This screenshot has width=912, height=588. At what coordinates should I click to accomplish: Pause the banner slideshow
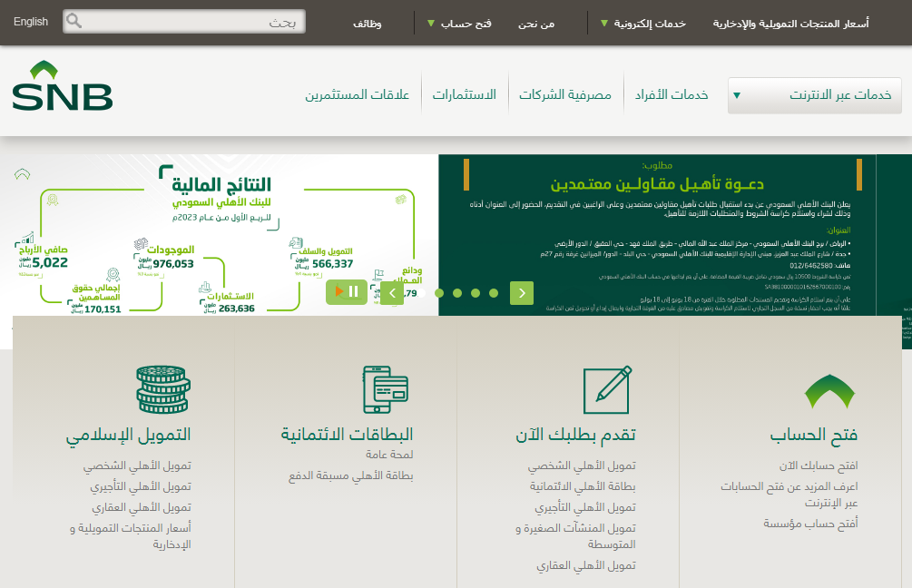click(347, 292)
